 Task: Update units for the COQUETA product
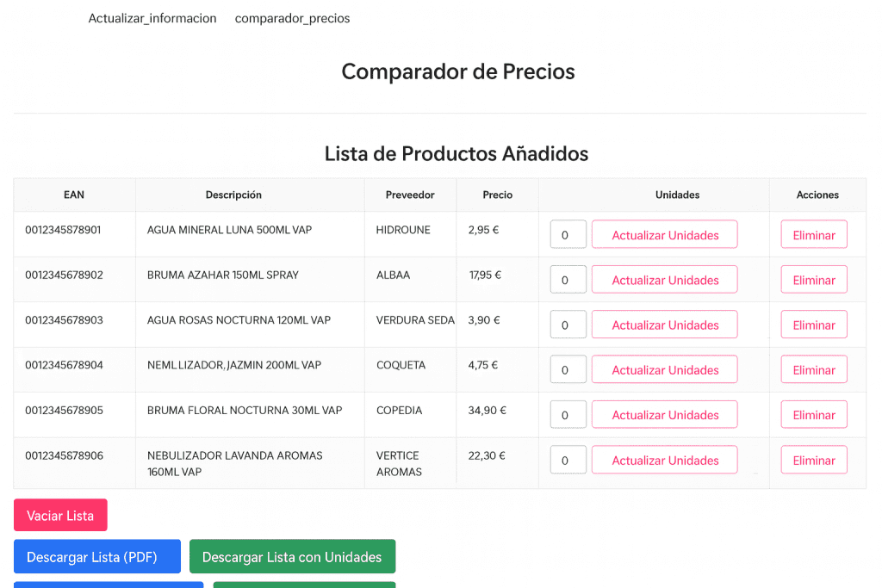[x=664, y=370]
